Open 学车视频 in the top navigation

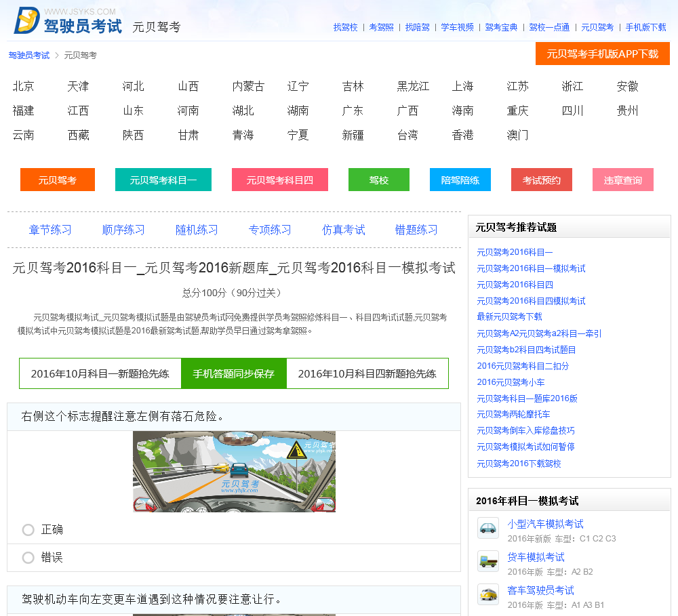pyautogui.click(x=457, y=27)
